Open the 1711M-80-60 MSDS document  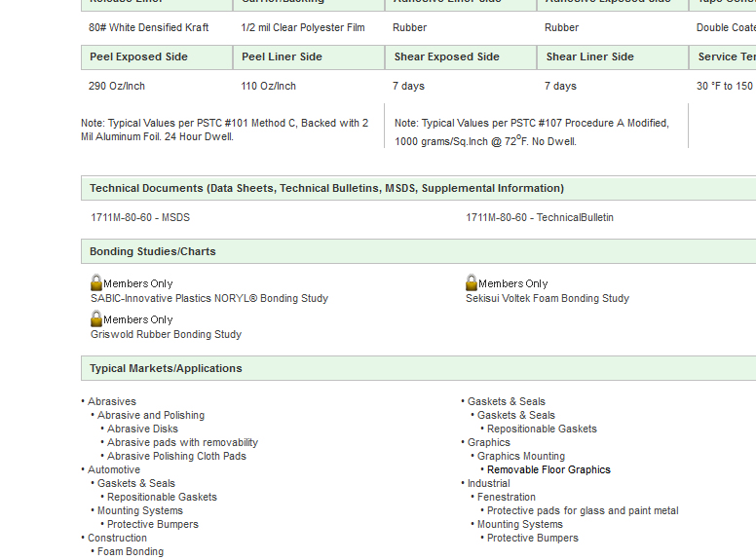(140, 217)
